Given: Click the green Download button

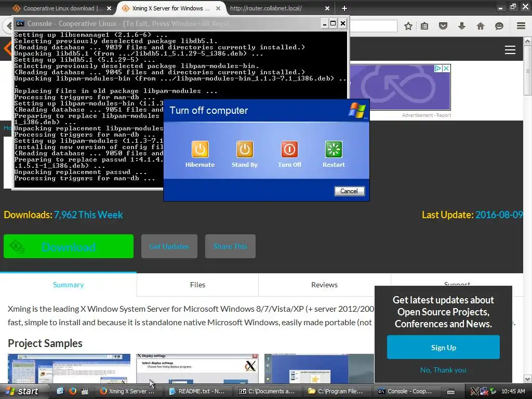Looking at the screenshot, I should point(69,246).
